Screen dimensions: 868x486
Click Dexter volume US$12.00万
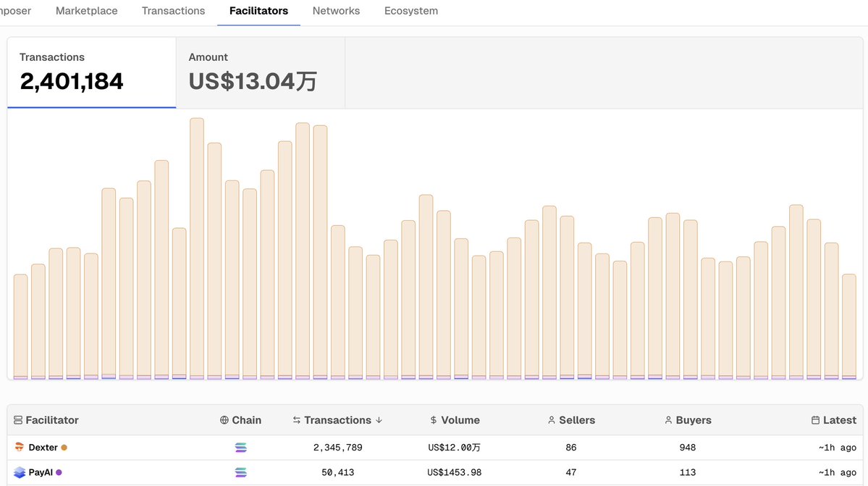point(455,448)
